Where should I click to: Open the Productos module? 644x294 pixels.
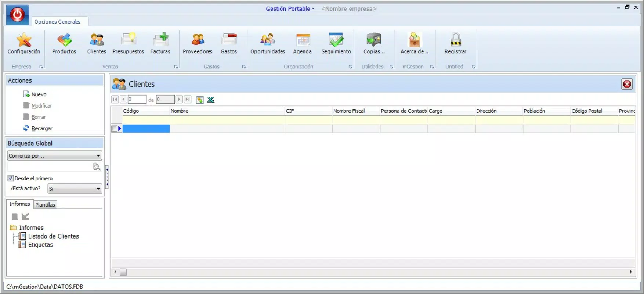click(x=64, y=43)
